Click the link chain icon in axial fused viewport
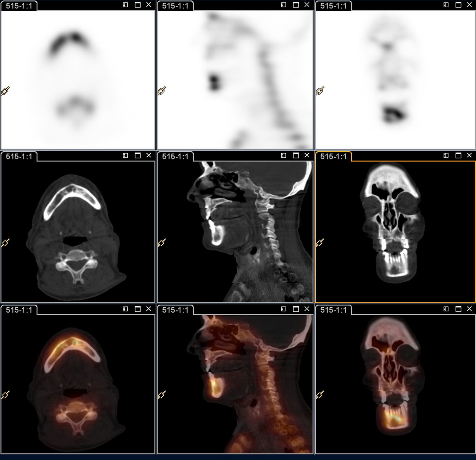Viewport: 476px width, 460px height. click(x=6, y=394)
